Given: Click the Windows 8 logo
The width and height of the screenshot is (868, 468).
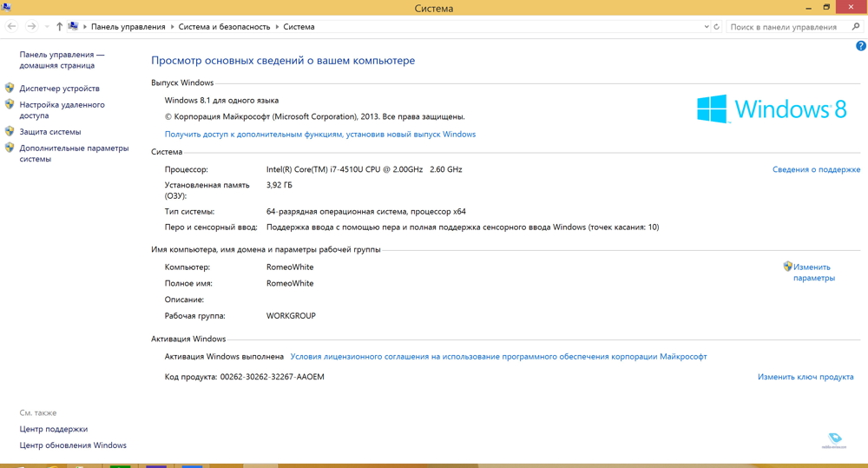Looking at the screenshot, I should (x=771, y=109).
